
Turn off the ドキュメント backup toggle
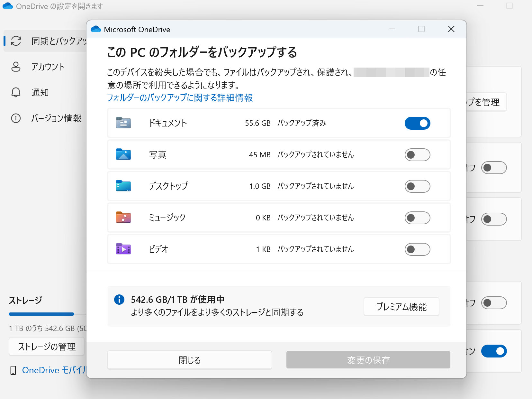[417, 123]
